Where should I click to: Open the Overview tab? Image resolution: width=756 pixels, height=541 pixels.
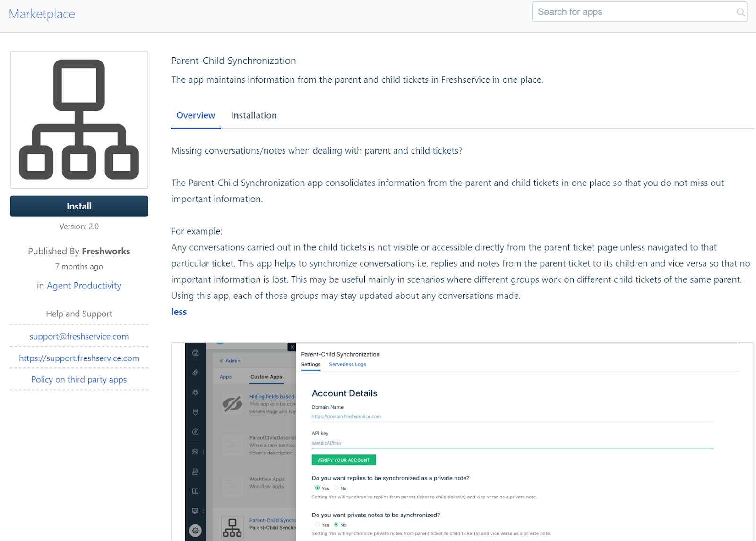tap(196, 115)
